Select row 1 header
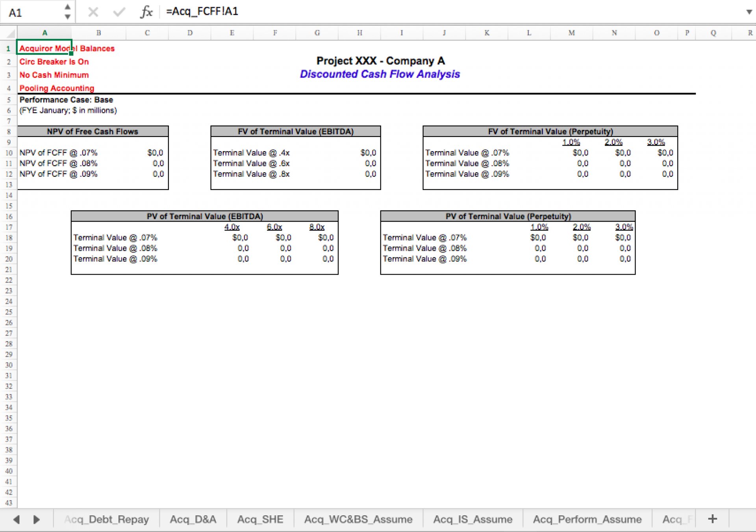The height and width of the screenshot is (532, 756). coord(8,48)
